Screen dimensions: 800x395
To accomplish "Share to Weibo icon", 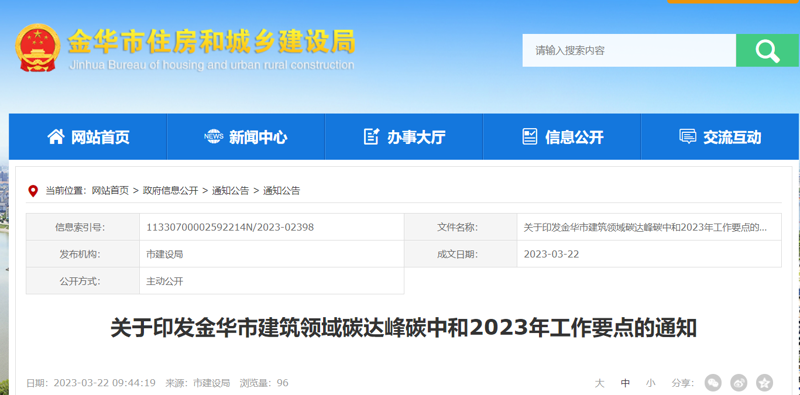I will 739,383.
